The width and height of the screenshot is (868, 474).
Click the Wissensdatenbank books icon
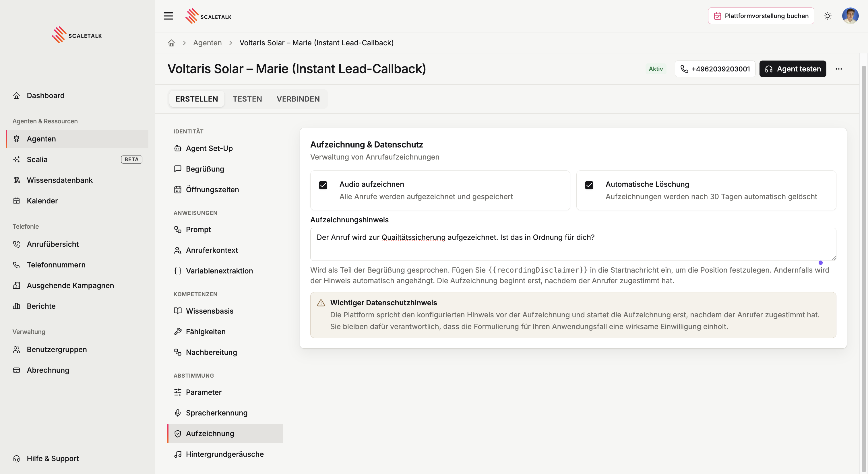coord(17,180)
